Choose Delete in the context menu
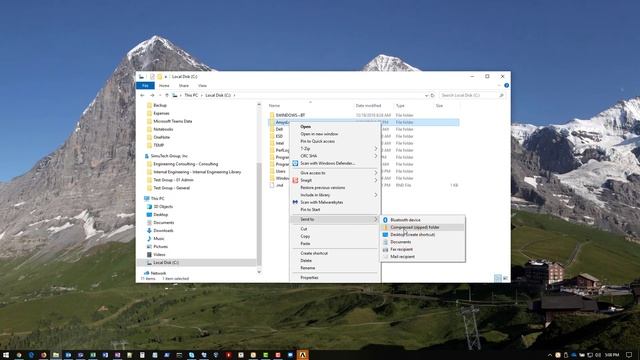 click(x=335, y=261)
